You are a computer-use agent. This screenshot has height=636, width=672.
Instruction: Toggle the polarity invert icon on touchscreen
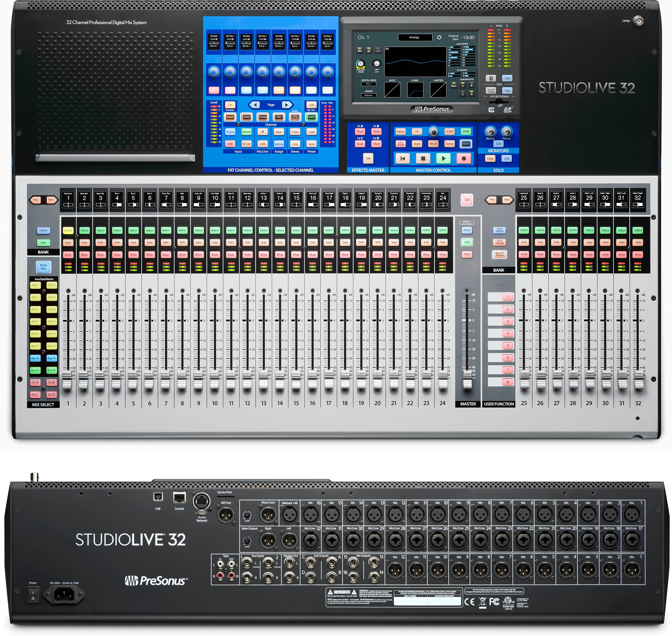[368, 50]
